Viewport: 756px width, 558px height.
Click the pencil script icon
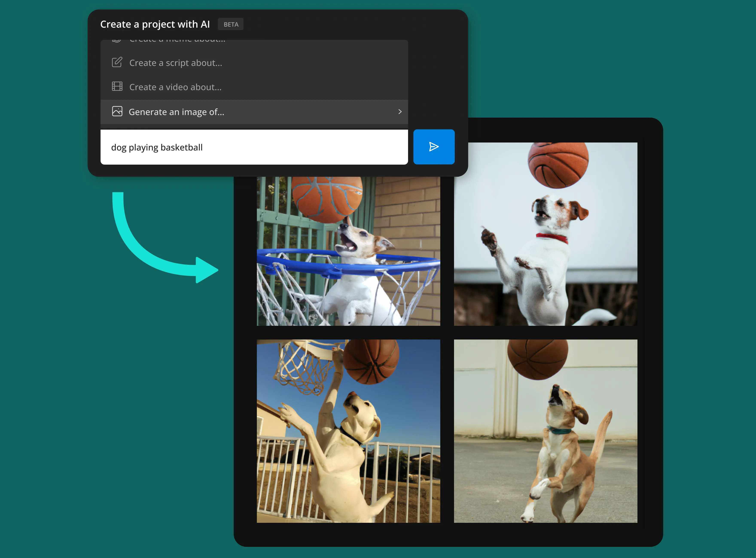click(x=117, y=62)
